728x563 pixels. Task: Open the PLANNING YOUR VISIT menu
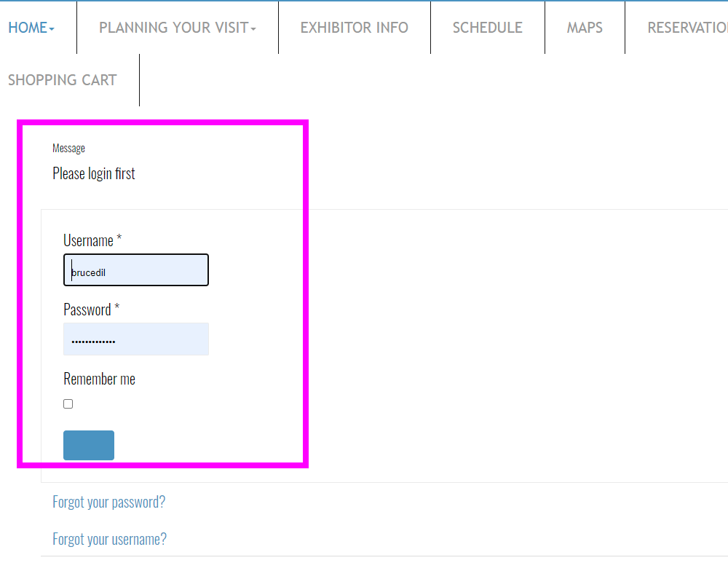pyautogui.click(x=174, y=28)
